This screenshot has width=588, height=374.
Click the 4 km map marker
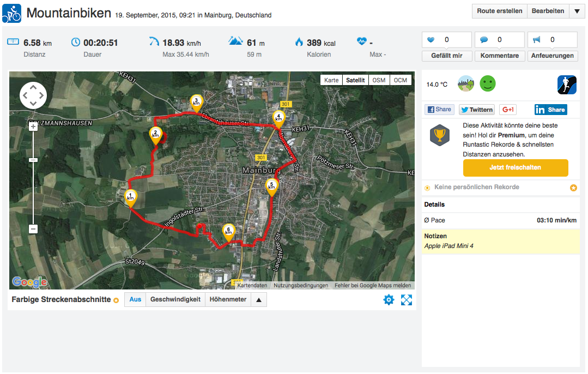coord(278,119)
